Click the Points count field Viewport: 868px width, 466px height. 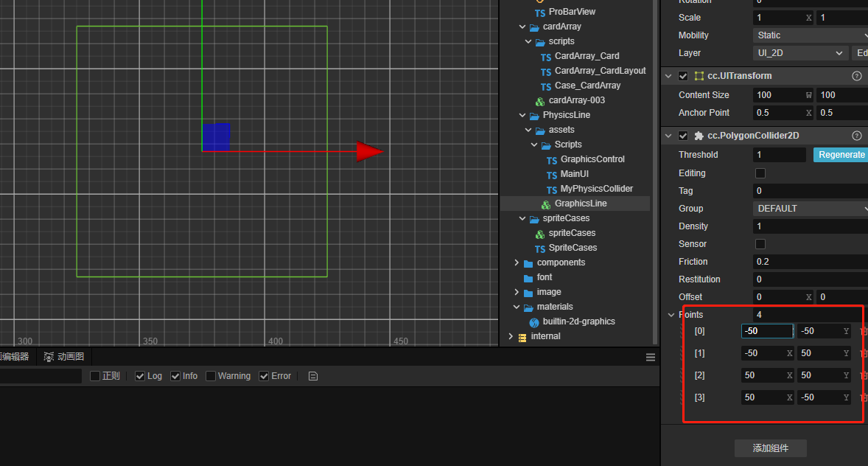811,316
